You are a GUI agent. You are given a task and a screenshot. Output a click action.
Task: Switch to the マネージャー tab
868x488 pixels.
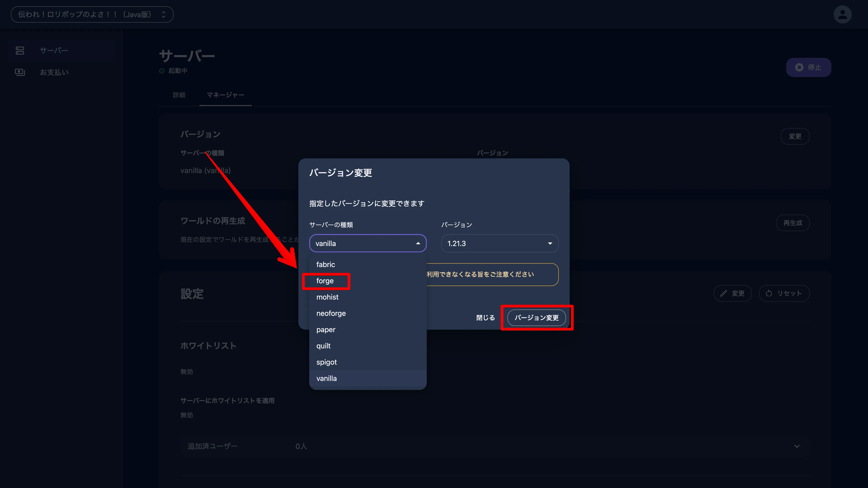[x=225, y=95]
